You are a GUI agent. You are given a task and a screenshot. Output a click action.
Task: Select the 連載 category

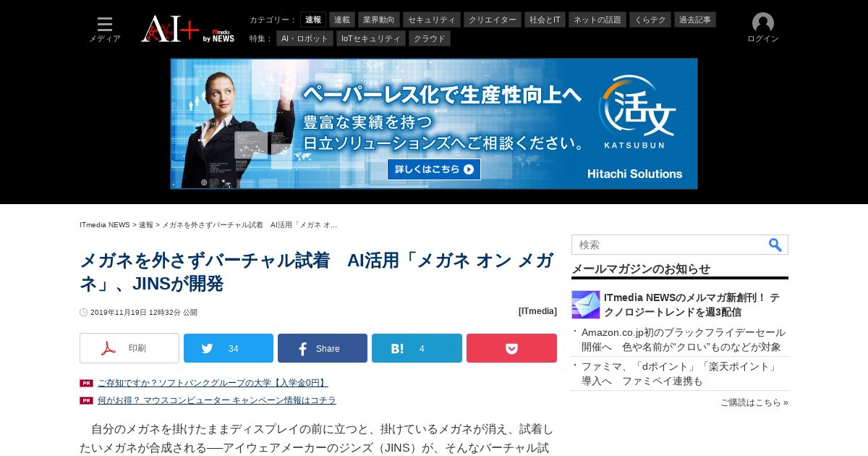(342, 20)
